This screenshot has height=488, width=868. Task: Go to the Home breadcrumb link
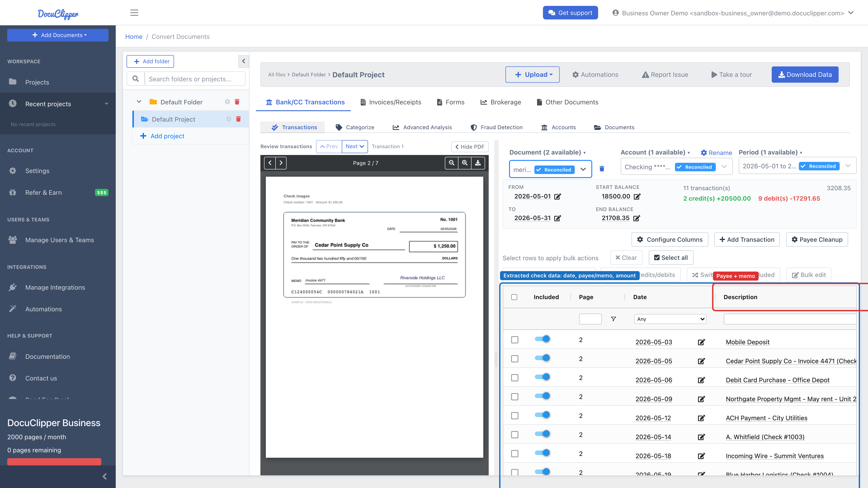[x=134, y=37]
